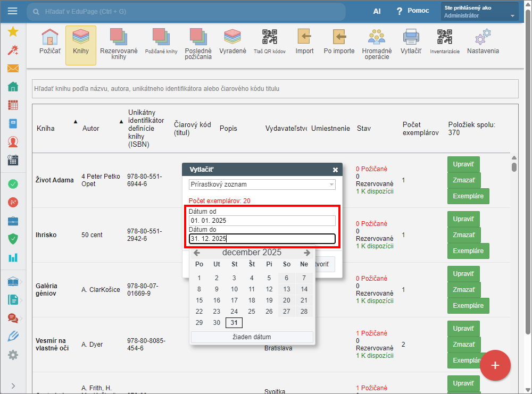The width and height of the screenshot is (532, 394).
Task: Open the Pomoc help menu
Action: tap(412, 11)
